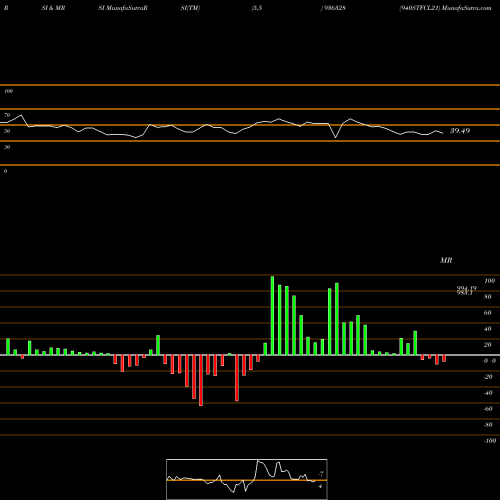The width and height of the screenshot is (500, 500).
Task: Click the -100 label on MR histogram axis
Action: click(x=490, y=441)
